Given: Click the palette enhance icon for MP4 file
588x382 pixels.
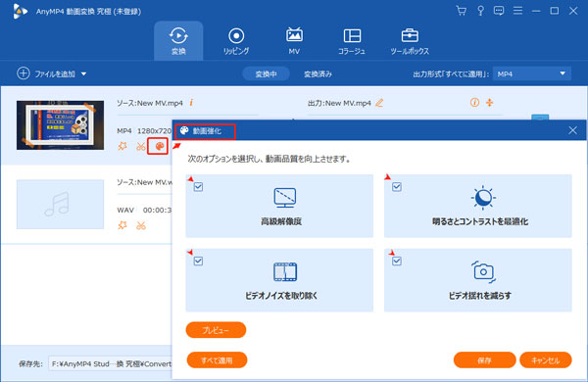Looking at the screenshot, I should point(160,146).
